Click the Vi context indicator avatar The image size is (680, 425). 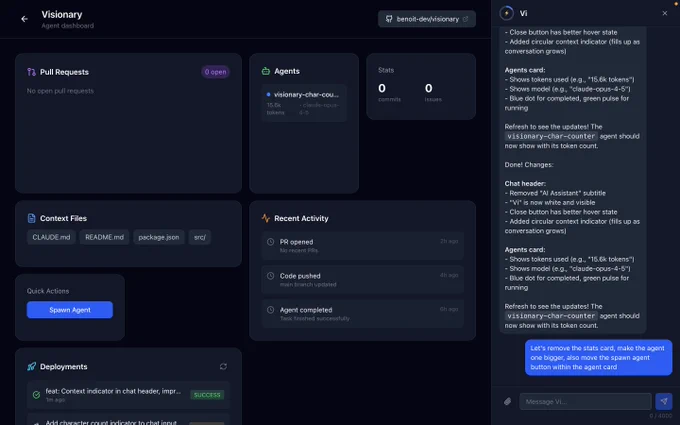point(507,13)
